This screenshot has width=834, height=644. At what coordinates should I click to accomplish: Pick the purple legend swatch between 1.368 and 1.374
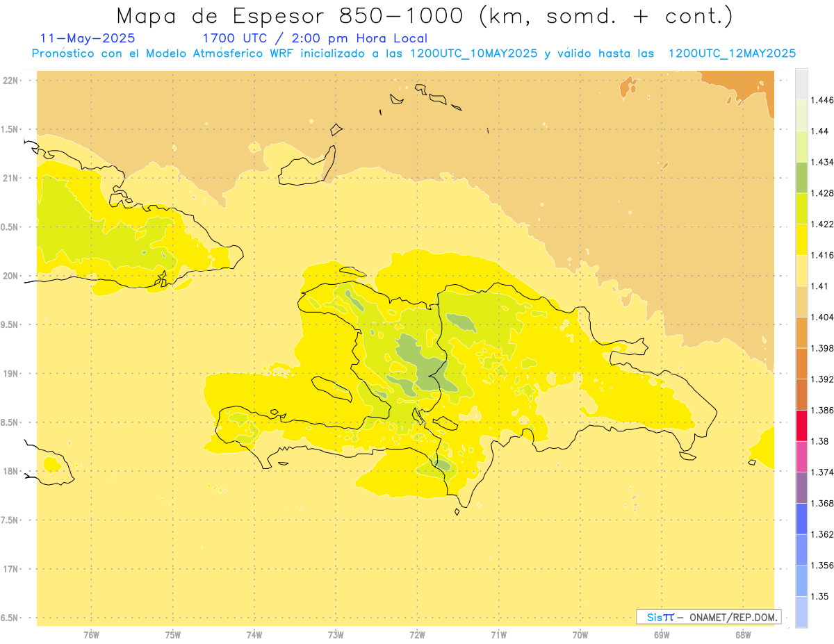801,488
